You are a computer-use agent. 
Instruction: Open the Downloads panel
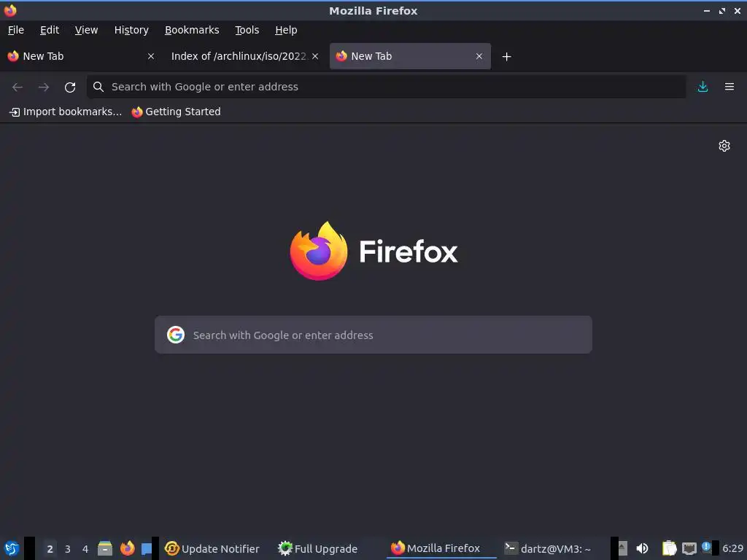[x=703, y=87]
